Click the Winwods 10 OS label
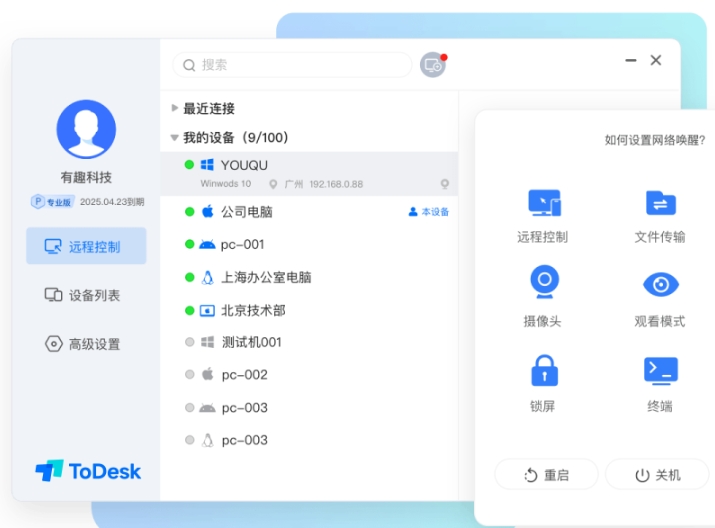The image size is (715, 528). [x=226, y=184]
